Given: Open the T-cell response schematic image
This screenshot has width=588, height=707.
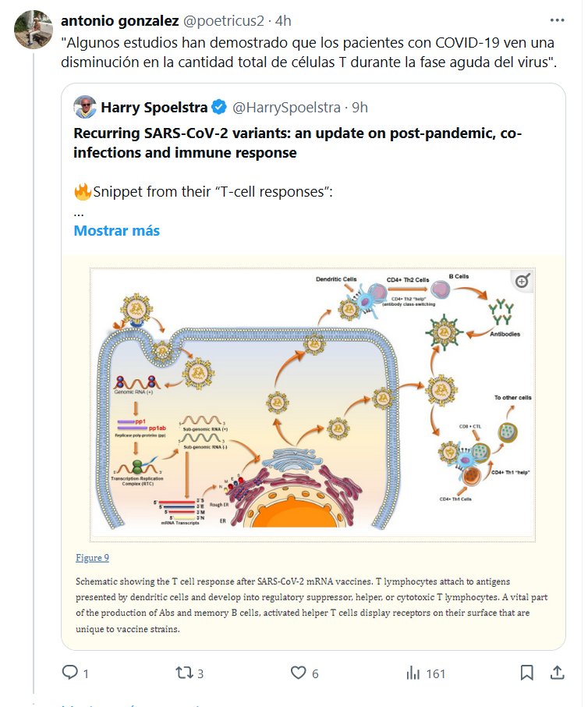Looking at the screenshot, I should pos(312,403).
